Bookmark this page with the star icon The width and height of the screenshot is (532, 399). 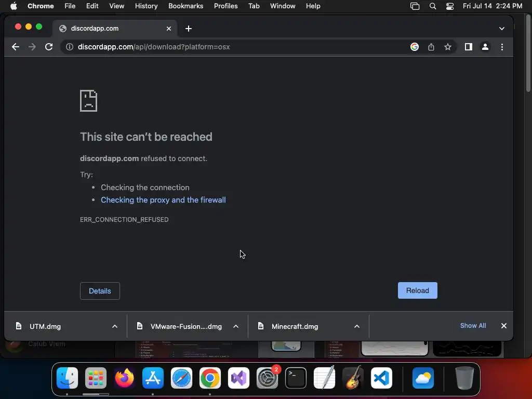[x=447, y=47]
